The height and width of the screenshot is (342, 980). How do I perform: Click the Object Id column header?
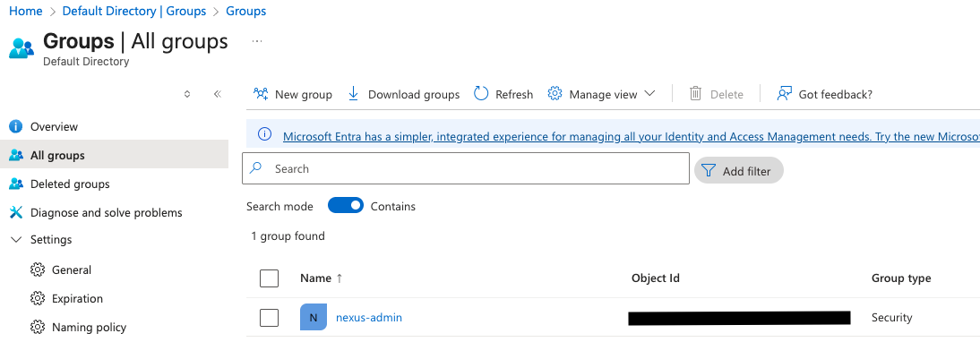pyautogui.click(x=656, y=278)
